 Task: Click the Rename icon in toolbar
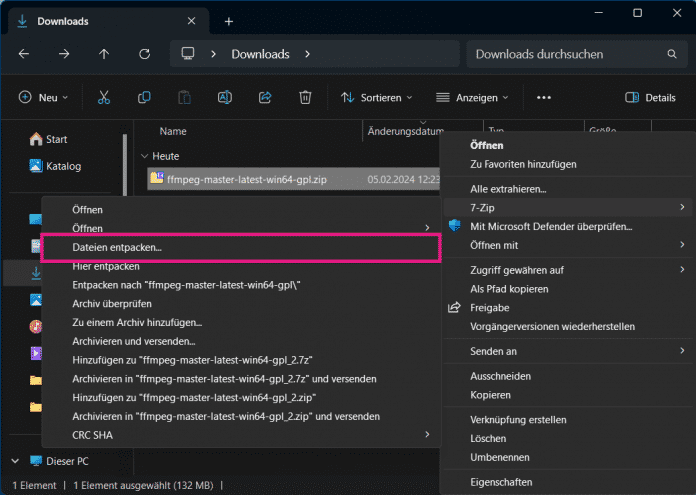pos(225,98)
